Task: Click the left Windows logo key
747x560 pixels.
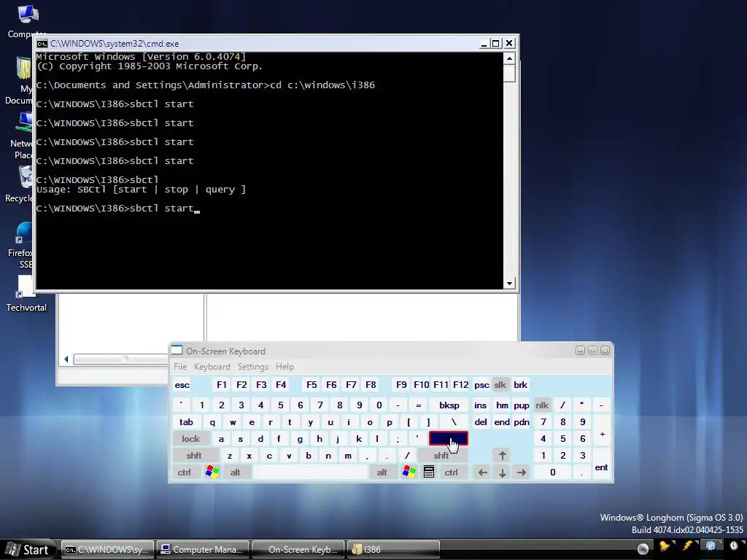Action: click(x=212, y=472)
